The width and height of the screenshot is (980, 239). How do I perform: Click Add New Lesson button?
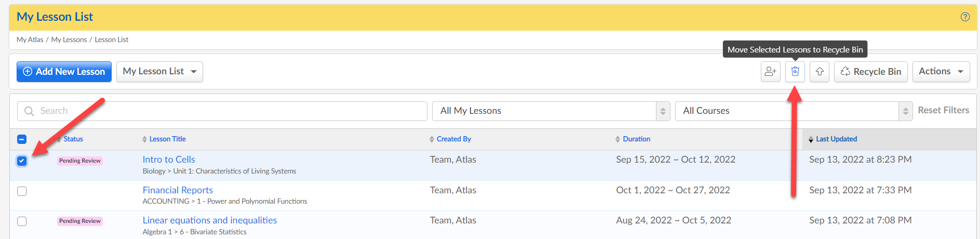[64, 72]
